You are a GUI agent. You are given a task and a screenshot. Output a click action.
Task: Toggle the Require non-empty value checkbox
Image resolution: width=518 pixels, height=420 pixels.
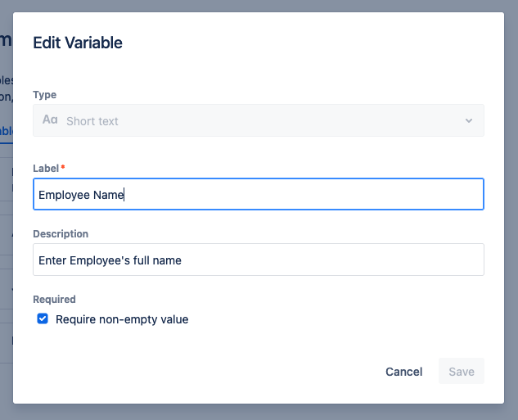point(43,318)
